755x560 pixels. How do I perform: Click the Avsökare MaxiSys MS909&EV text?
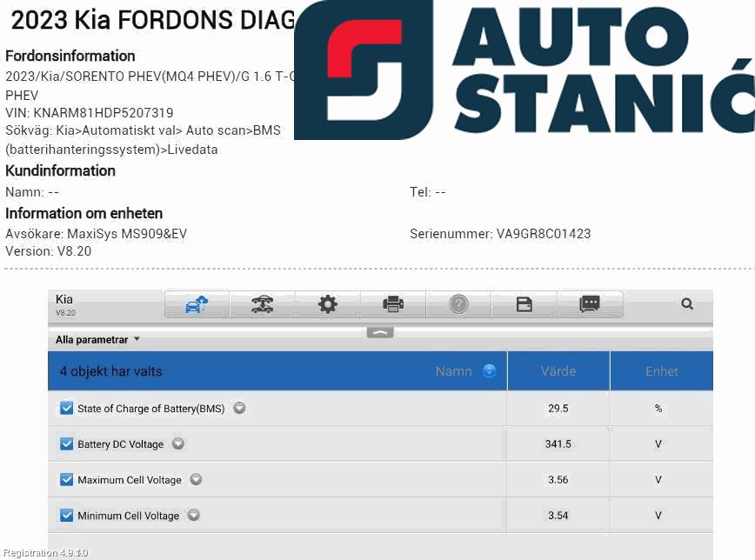pyautogui.click(x=96, y=234)
